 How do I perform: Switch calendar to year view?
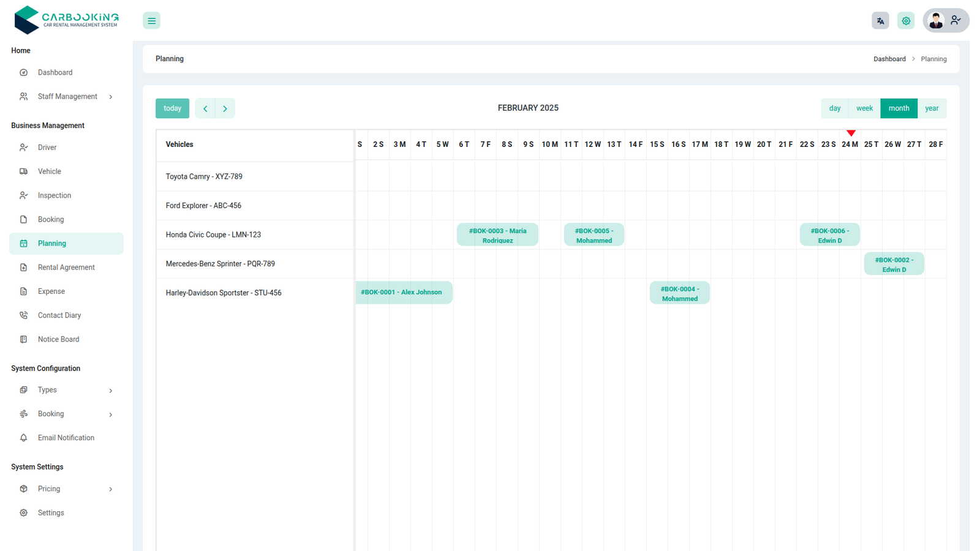pyautogui.click(x=932, y=108)
